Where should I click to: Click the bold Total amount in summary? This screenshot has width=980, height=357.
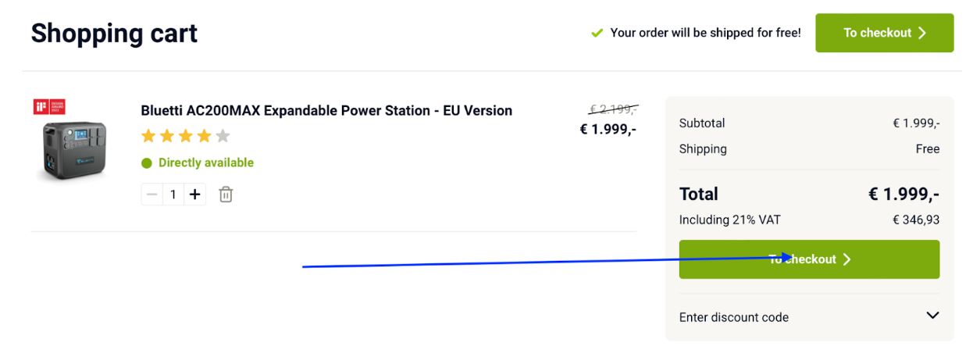coord(903,194)
